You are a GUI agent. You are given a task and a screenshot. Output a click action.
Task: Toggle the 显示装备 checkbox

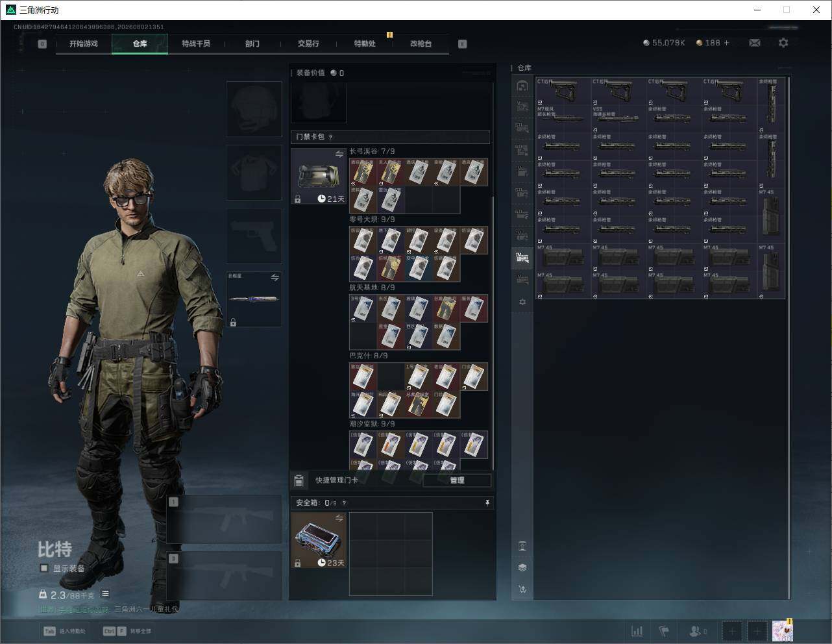click(43, 568)
